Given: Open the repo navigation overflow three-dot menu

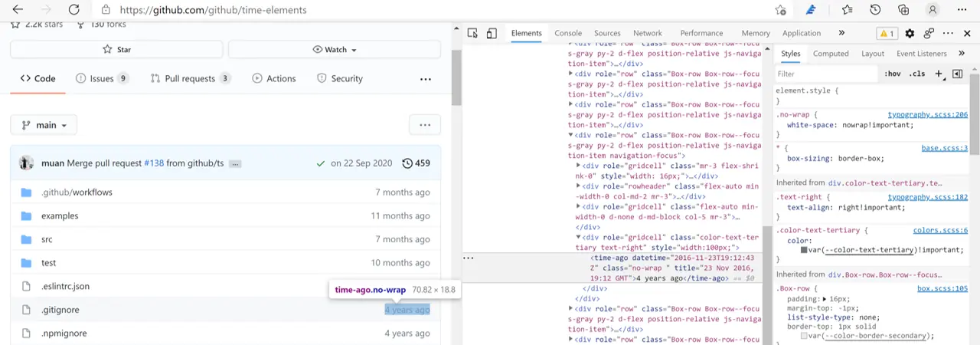Looking at the screenshot, I should pos(425,78).
